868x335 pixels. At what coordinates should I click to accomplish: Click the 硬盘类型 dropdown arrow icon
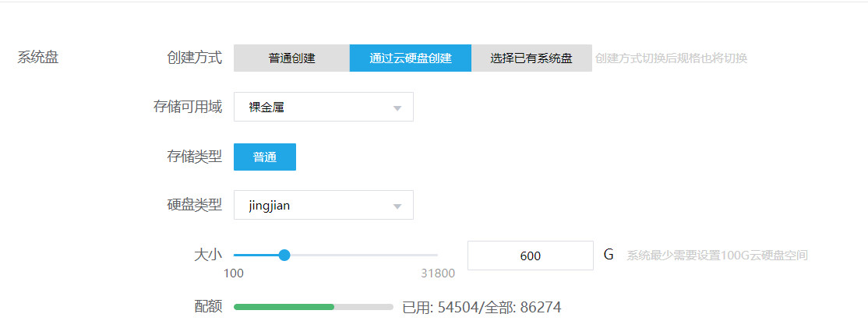tap(397, 206)
